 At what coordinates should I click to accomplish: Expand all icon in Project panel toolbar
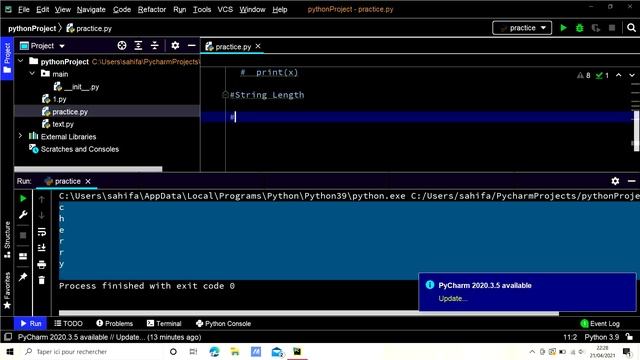(138, 46)
